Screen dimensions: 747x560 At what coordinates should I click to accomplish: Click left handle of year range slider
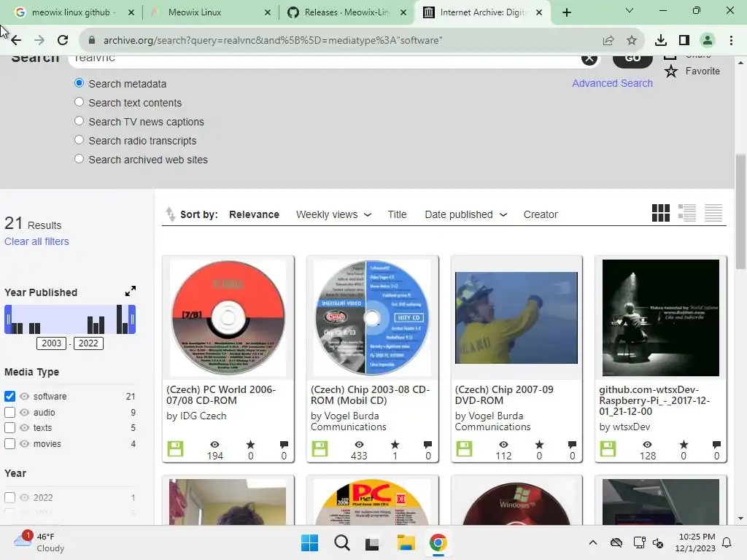point(8,319)
